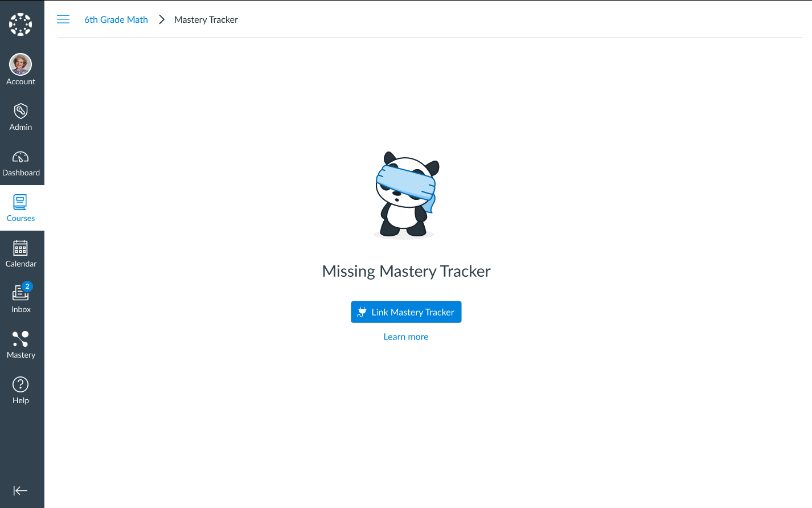Image resolution: width=812 pixels, height=508 pixels.
Task: Click the Canvas logo icon
Action: [20, 24]
